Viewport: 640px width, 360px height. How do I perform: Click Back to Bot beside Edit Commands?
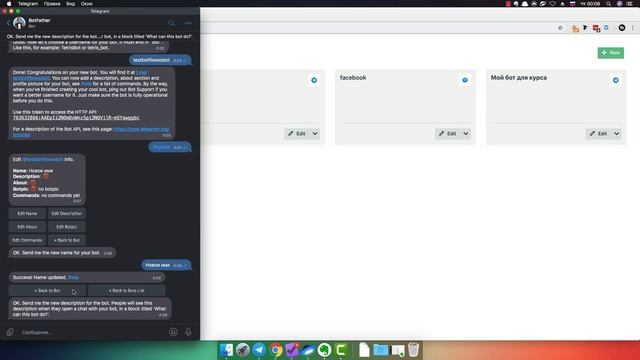[67, 240]
